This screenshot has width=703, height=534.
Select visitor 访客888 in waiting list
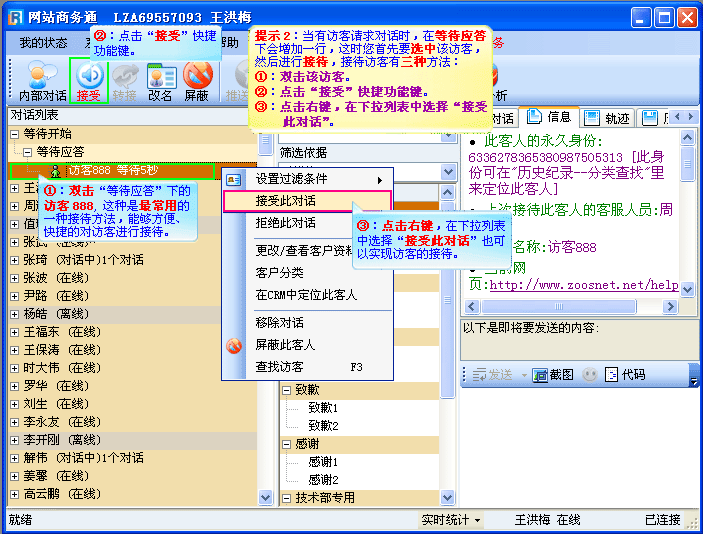[110, 171]
